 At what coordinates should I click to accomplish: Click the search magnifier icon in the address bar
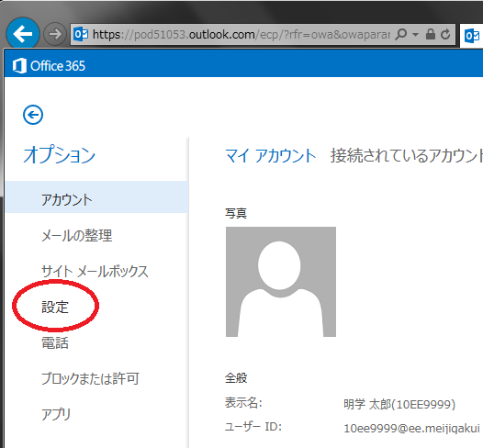click(401, 34)
